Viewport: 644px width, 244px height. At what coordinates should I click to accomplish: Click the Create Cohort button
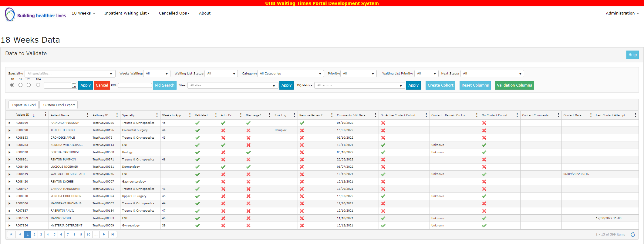440,85
